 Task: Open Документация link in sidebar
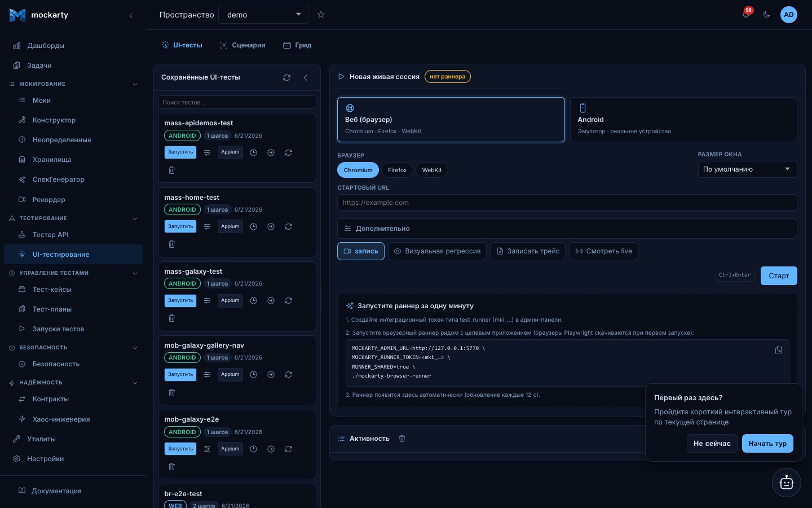pos(73,491)
